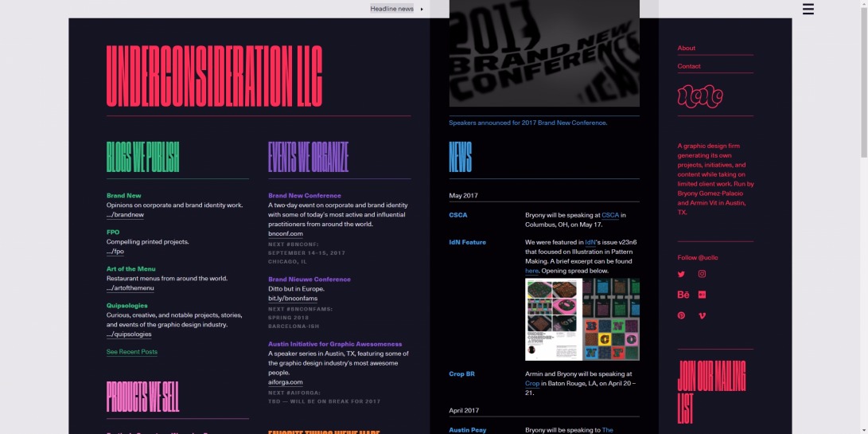Screen dimensions: 868x434
Task: Follow the 'here' excerpt link
Action: tap(531, 271)
